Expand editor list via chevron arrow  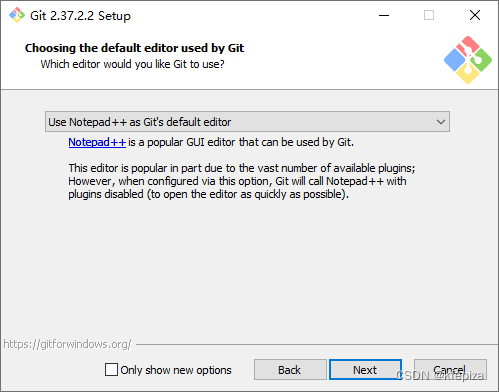coord(441,122)
